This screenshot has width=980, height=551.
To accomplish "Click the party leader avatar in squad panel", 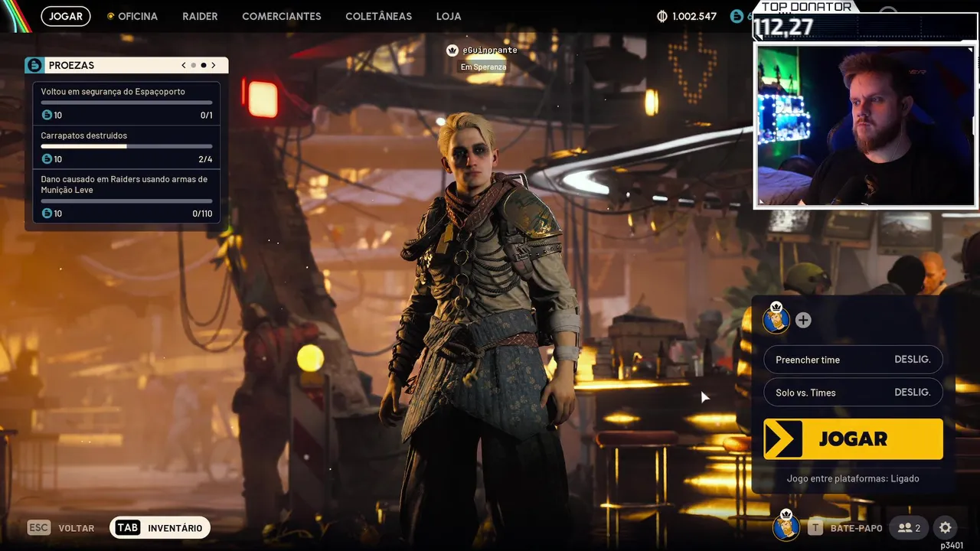I will [776, 318].
